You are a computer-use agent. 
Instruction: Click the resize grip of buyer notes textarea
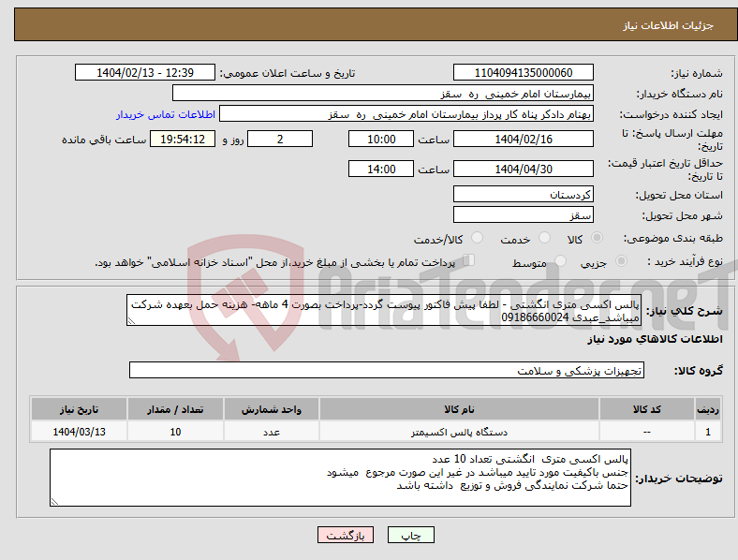tap(54, 502)
